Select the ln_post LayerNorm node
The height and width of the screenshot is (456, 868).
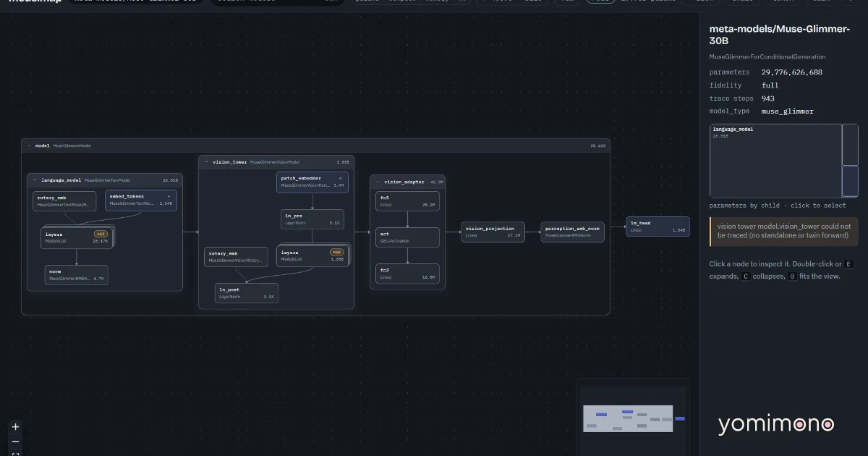point(247,293)
